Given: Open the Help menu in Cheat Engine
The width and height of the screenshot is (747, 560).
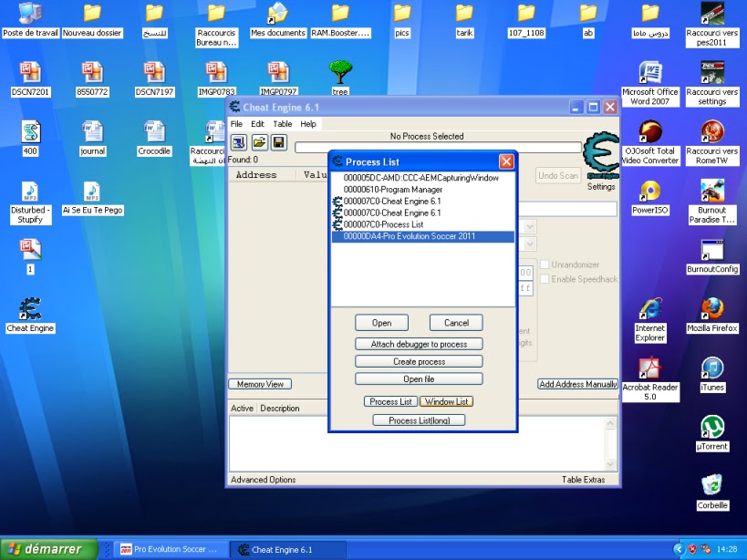Looking at the screenshot, I should click(x=308, y=124).
